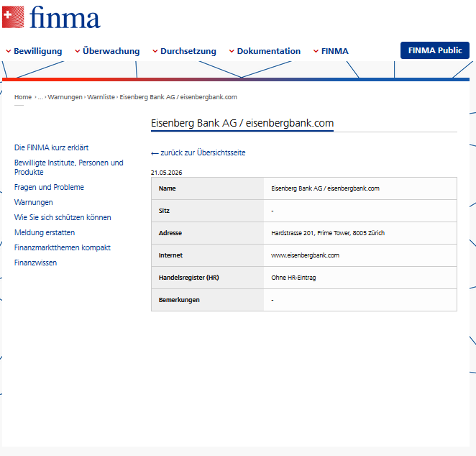Open FINMA Public button
Screen dimensions: 476x456
[x=435, y=50]
